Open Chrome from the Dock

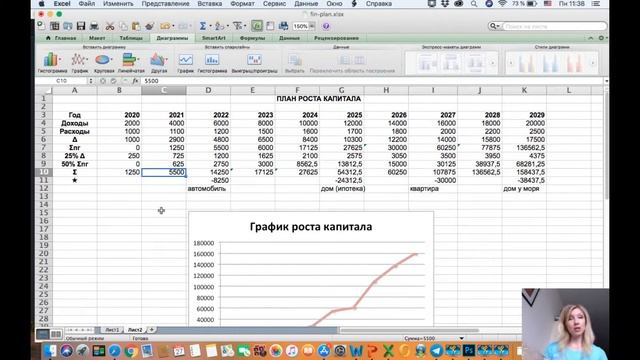coord(131,351)
